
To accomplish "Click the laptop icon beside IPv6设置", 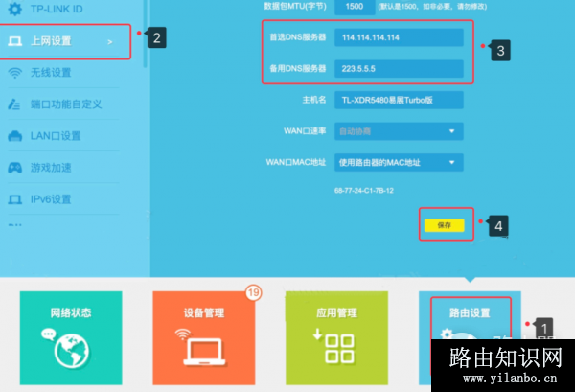I will click(15, 199).
